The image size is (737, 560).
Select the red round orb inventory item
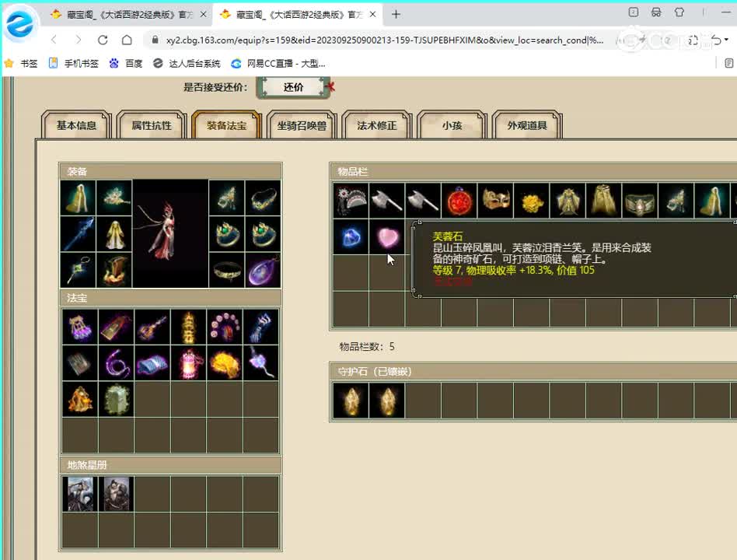click(459, 201)
